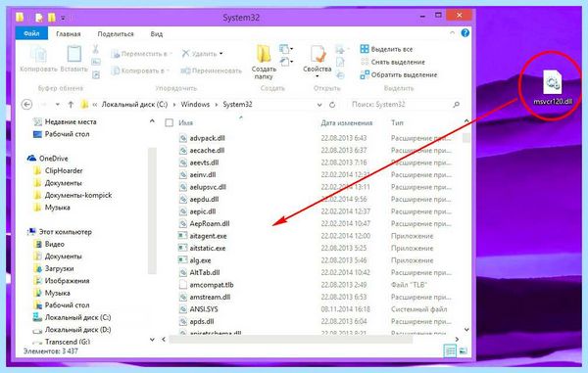
Task: Click the file list horizontal scrollbar
Action: (291, 340)
